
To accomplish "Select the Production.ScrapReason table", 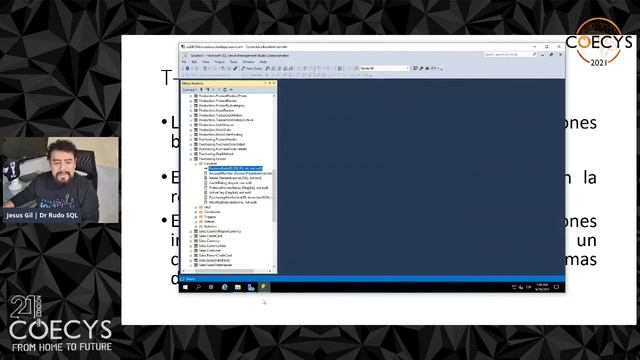I will (x=216, y=111).
